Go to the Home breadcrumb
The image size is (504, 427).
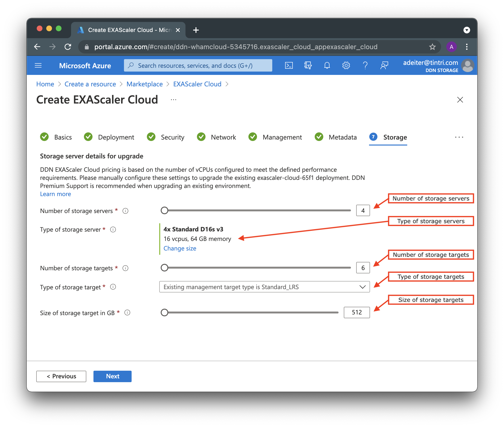pyautogui.click(x=45, y=84)
